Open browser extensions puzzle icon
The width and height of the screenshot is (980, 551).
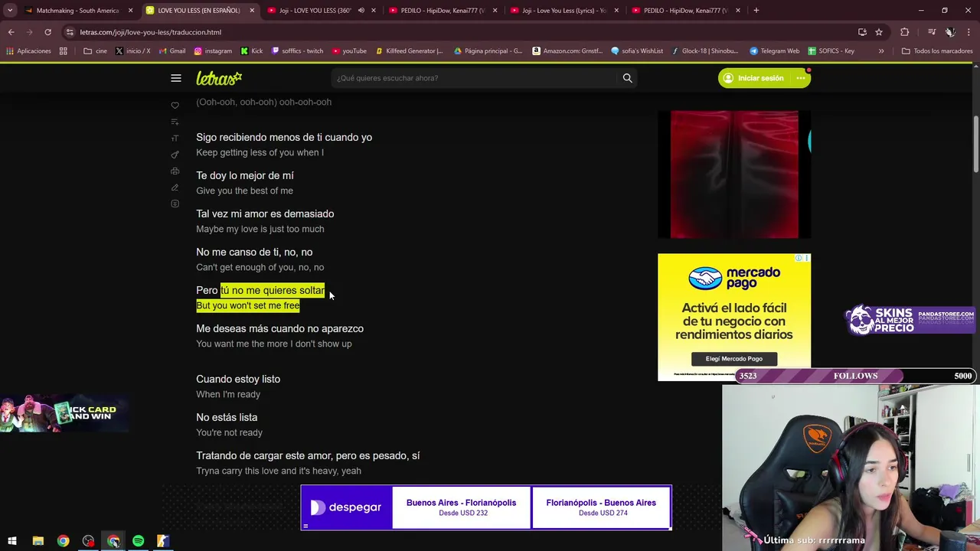(x=904, y=32)
